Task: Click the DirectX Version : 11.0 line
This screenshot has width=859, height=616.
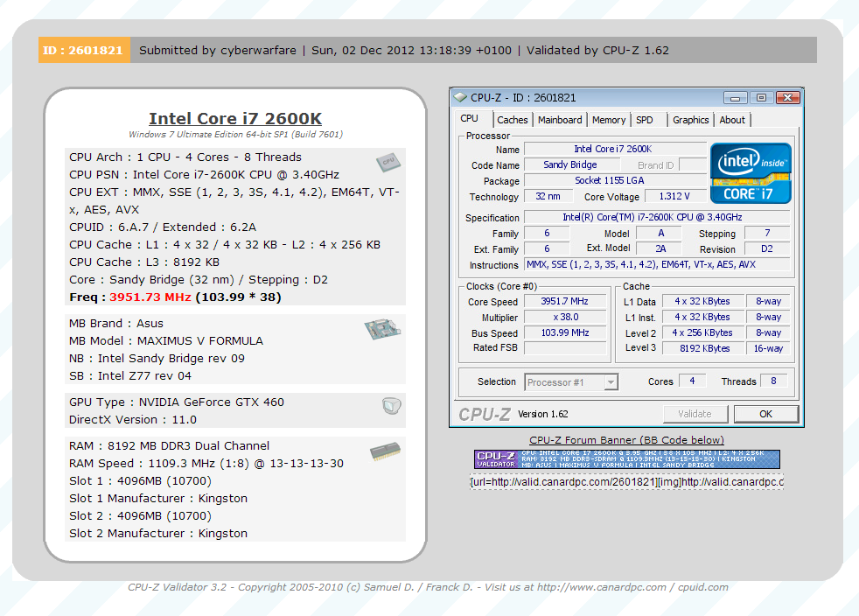Action: point(133,420)
